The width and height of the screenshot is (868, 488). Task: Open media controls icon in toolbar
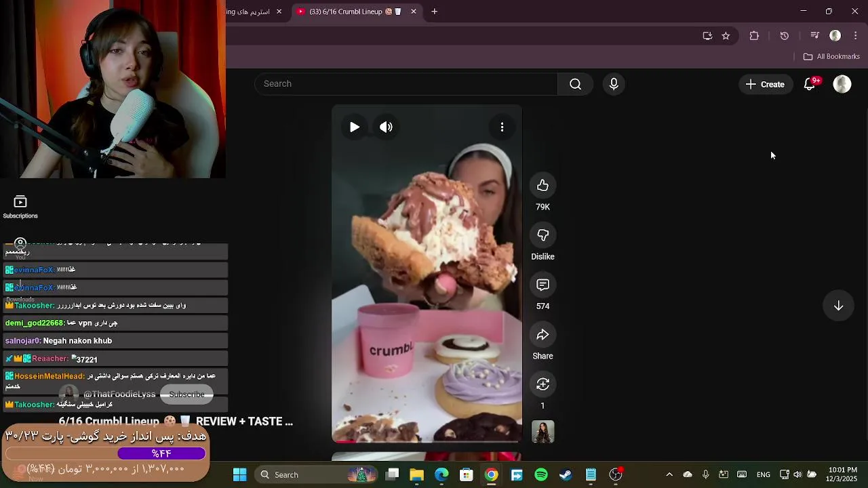[x=815, y=36]
